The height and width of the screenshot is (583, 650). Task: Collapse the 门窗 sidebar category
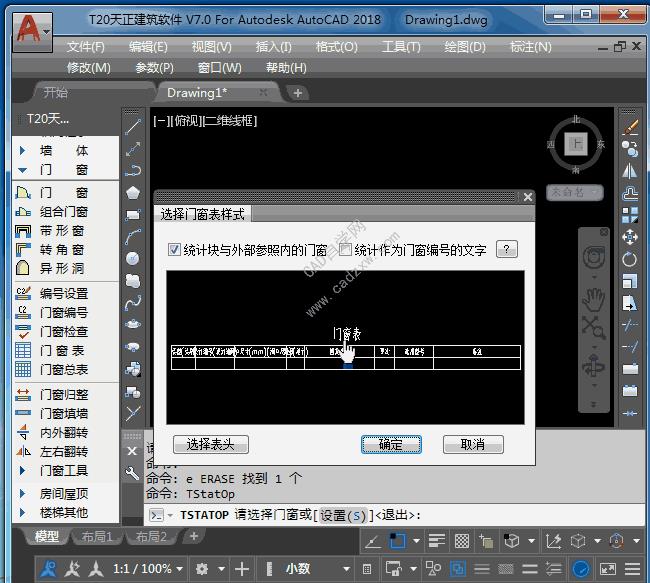[22, 170]
